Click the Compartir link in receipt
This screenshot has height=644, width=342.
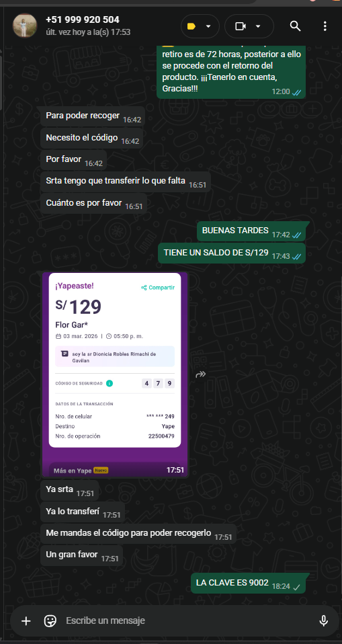[158, 288]
